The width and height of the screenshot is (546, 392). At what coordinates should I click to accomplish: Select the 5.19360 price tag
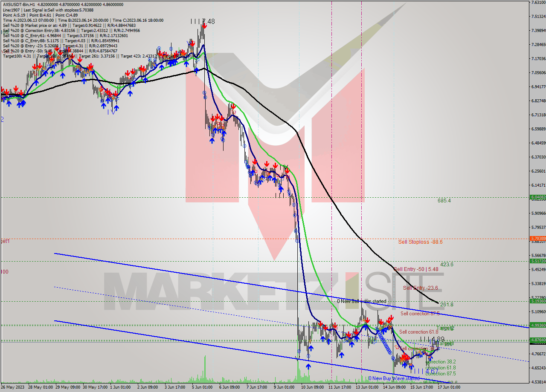point(537,301)
